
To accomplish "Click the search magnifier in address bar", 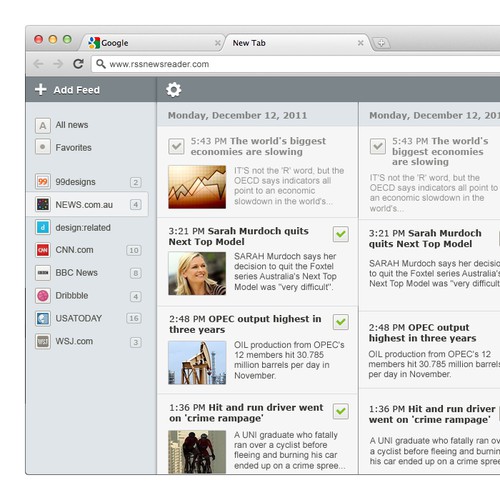I will [x=101, y=64].
